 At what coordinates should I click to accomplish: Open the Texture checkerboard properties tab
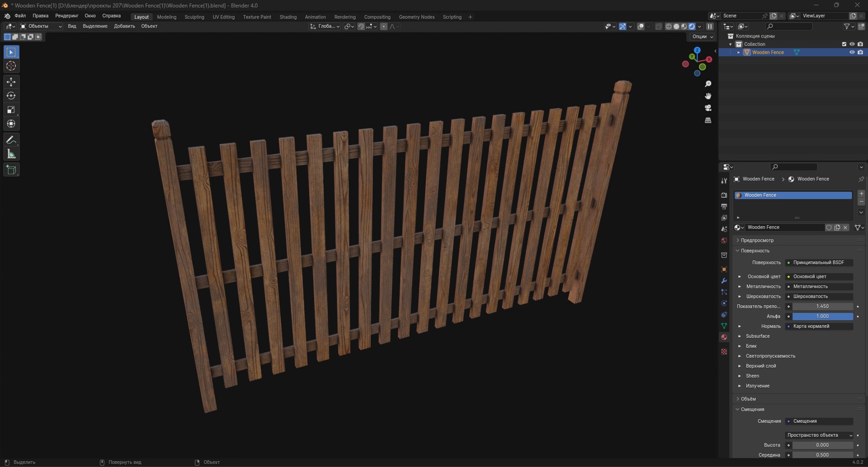pyautogui.click(x=724, y=351)
